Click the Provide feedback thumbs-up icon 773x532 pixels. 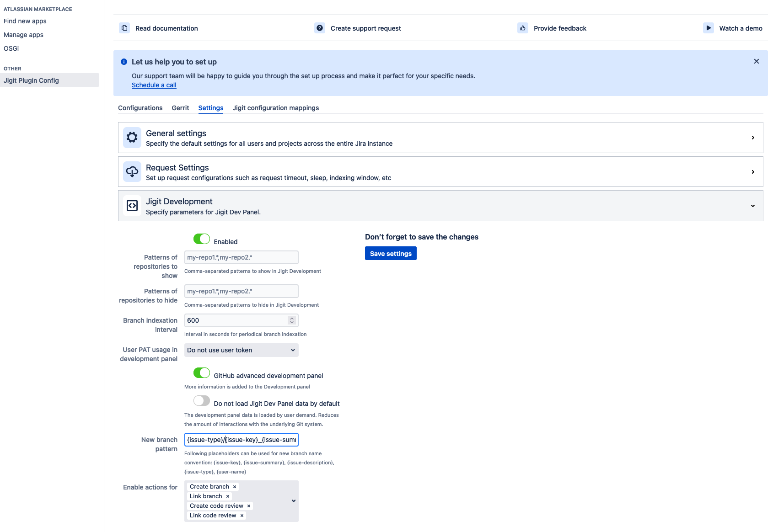(x=523, y=28)
